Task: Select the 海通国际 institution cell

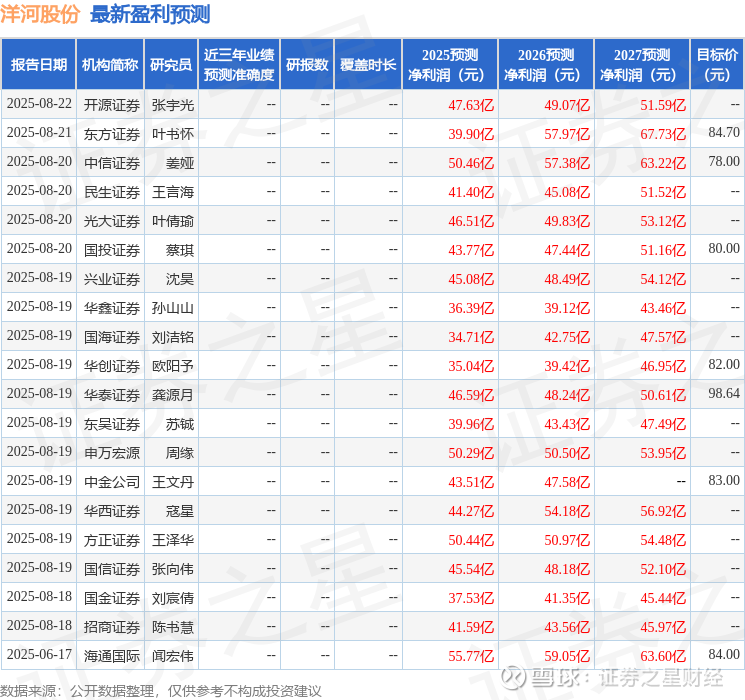Action: click(112, 656)
